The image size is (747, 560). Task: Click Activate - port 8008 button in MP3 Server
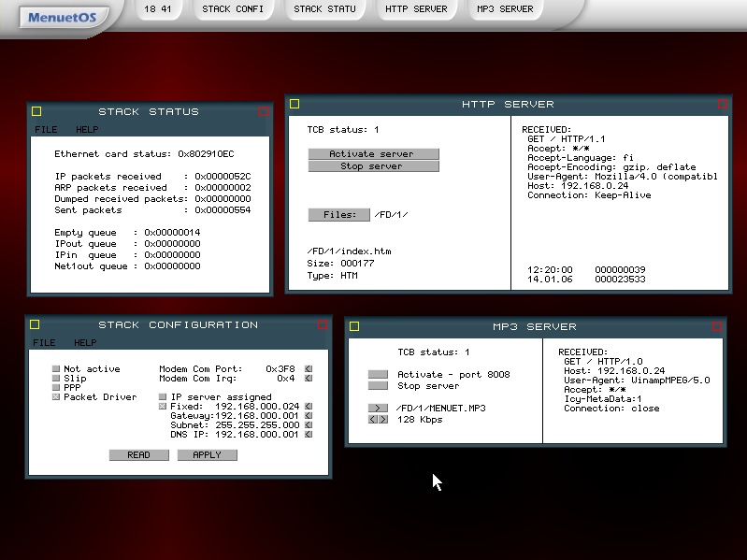point(378,374)
